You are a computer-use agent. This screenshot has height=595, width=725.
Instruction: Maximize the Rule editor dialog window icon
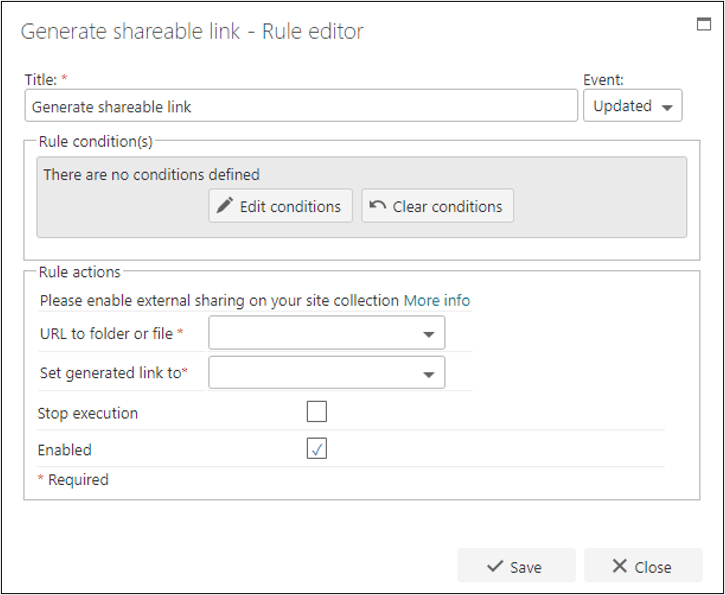coord(704,24)
